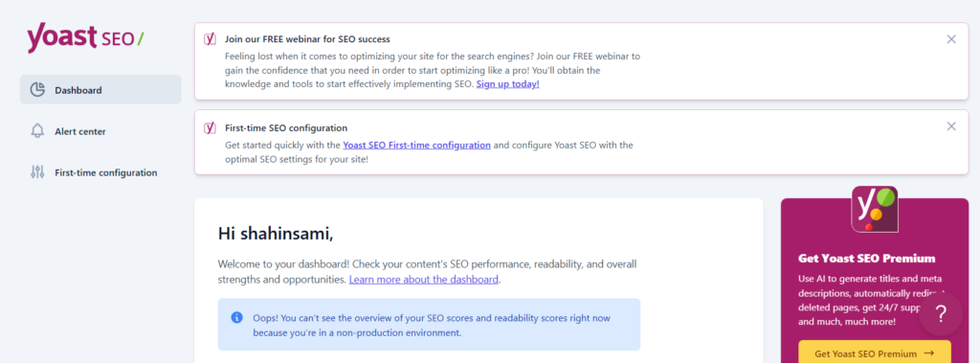980x363 pixels.
Task: Dismiss the FREE webinar notice
Action: click(951, 39)
